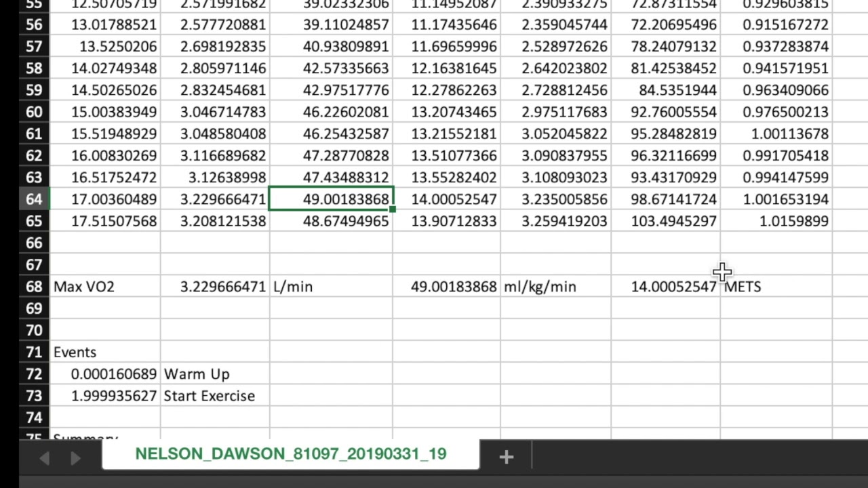Select cell 1.001653194 in row 64
This screenshot has width=868, height=488.
pos(776,199)
